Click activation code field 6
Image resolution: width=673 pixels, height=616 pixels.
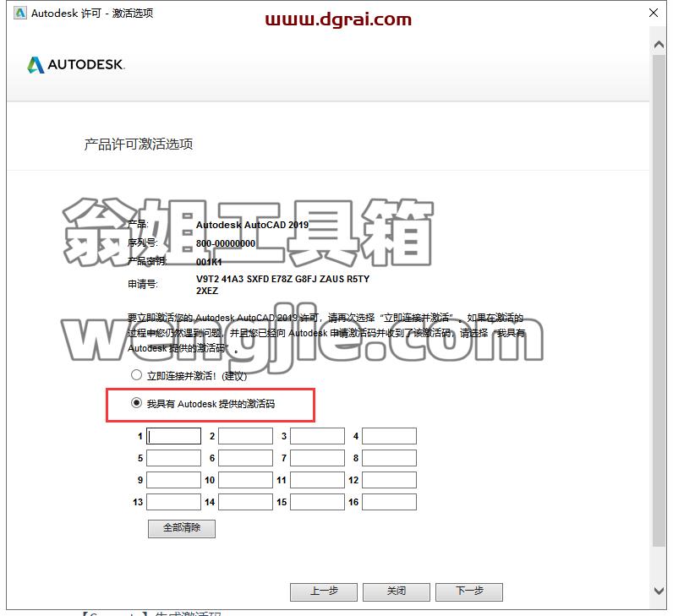tap(245, 458)
